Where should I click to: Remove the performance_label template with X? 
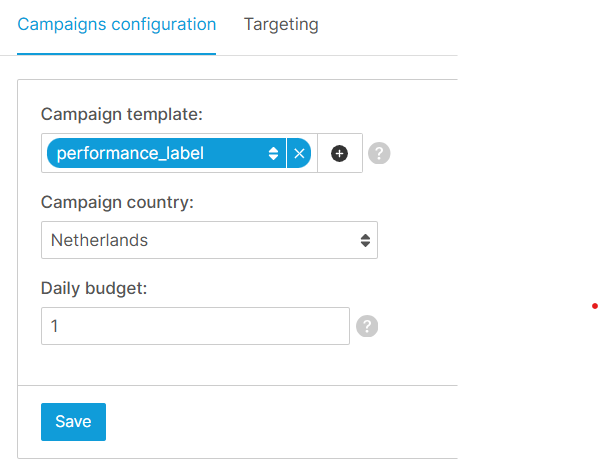click(299, 153)
